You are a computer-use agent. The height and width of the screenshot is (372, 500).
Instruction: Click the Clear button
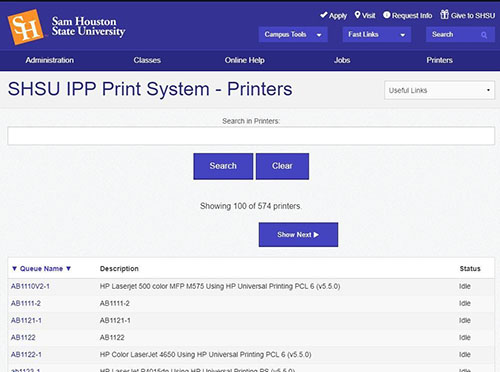click(282, 166)
